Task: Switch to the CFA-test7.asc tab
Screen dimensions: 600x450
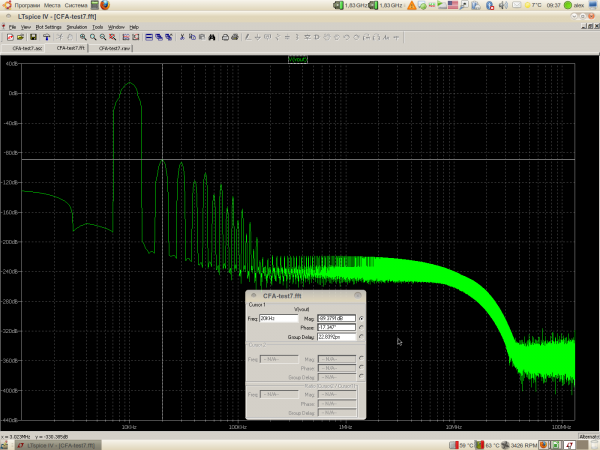Action: (24, 48)
